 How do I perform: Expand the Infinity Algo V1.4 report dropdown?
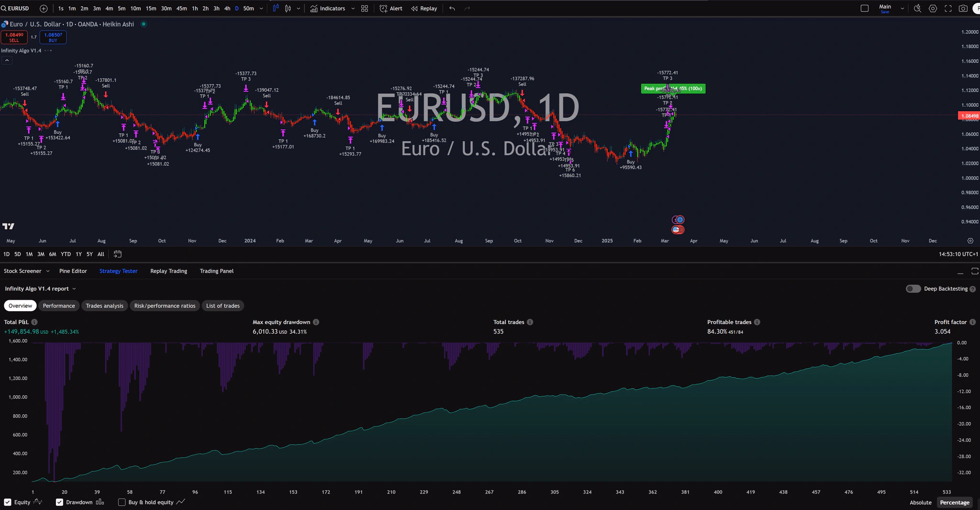tap(74, 289)
